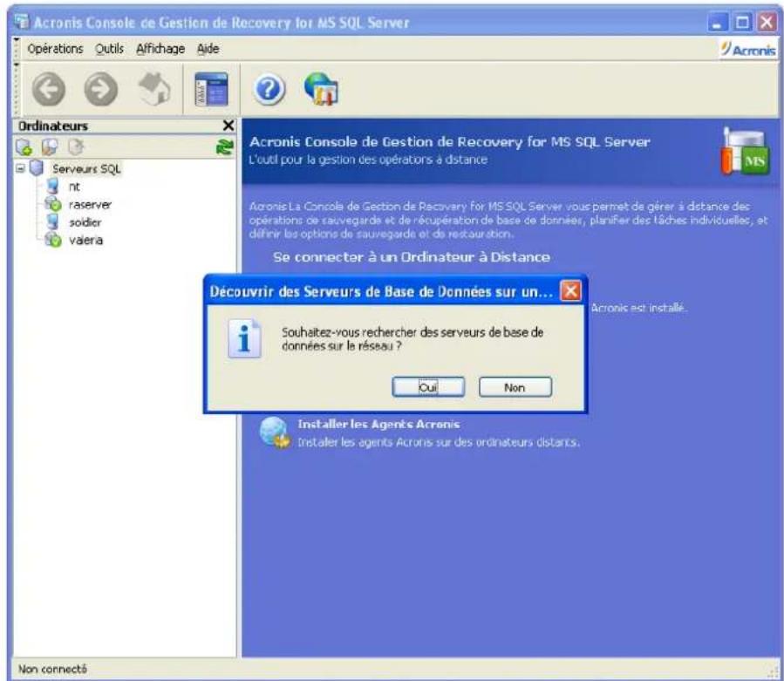The height and width of the screenshot is (681, 784).
Task: Close the Découvrir des Serveurs dialog
Action: click(570, 291)
